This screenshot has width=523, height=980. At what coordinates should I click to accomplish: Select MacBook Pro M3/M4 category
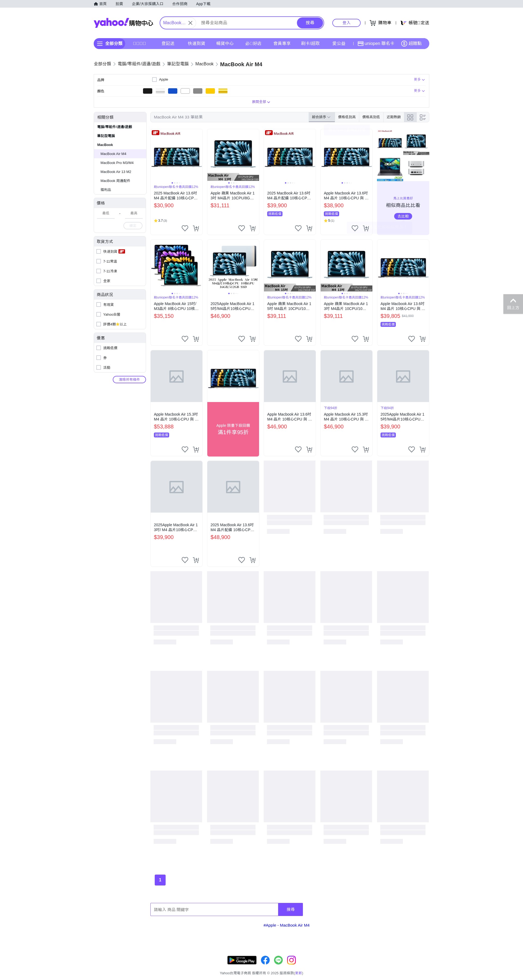click(x=117, y=163)
